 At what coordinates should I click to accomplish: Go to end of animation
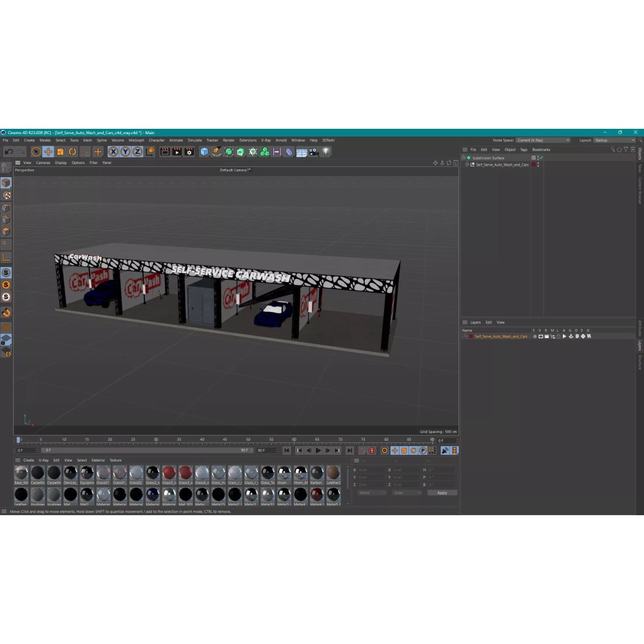[349, 451]
